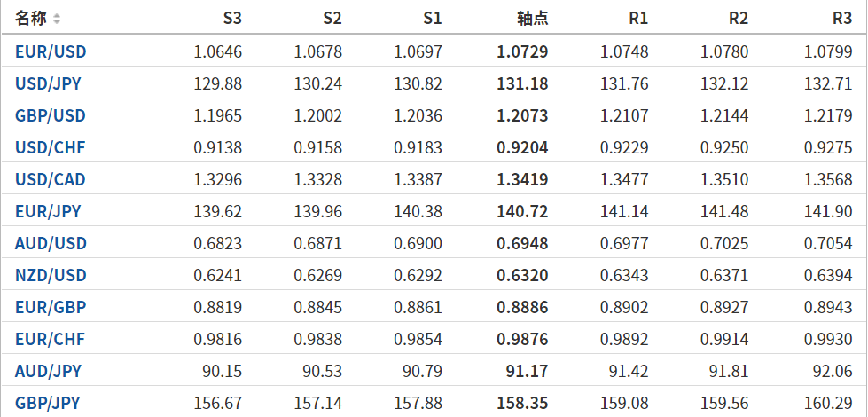Click the S3 column header
868x417 pixels.
231,19
